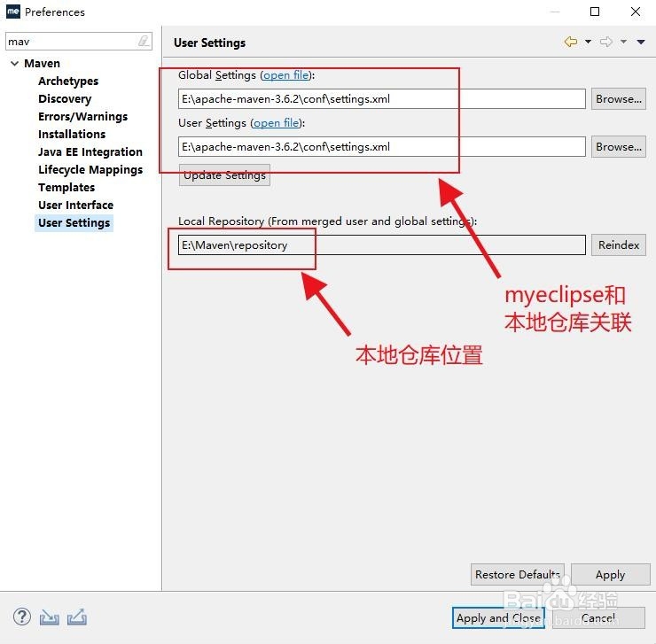Click the export preferences icon
This screenshot has height=644, width=656.
tap(77, 617)
